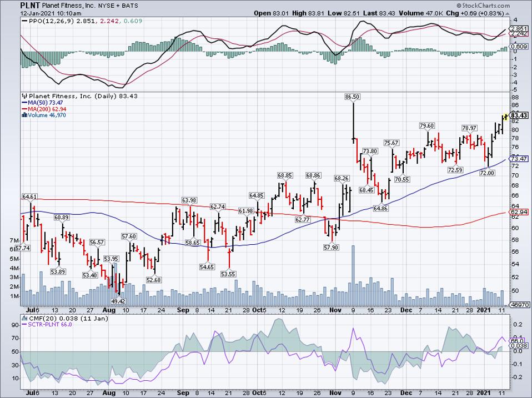This screenshot has height=398, width=532.
Task: Click the red MA(200) legend line marker
Action: coord(24,109)
